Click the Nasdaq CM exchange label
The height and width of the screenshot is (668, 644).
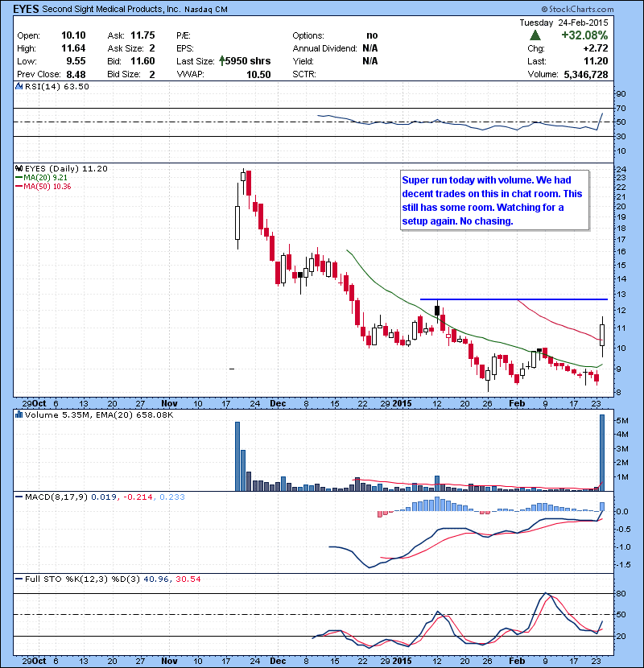pyautogui.click(x=206, y=10)
